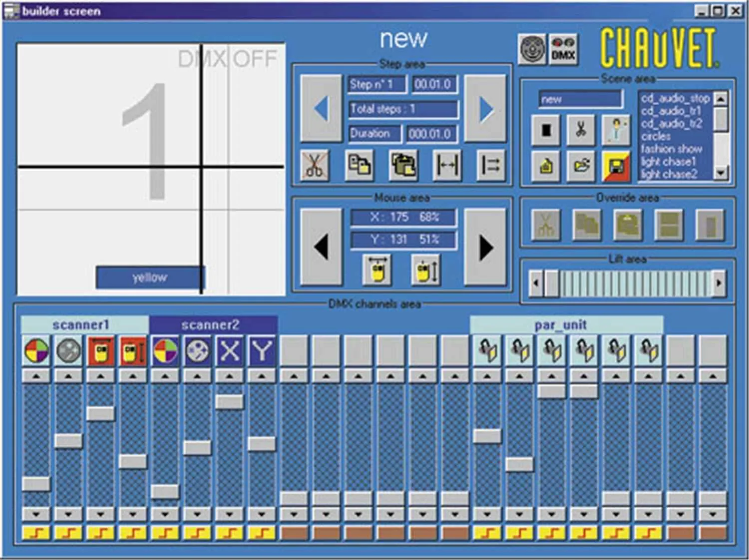This screenshot has height=560, width=749.
Task: Click the black left arrow in Mouse area
Action: (x=322, y=247)
